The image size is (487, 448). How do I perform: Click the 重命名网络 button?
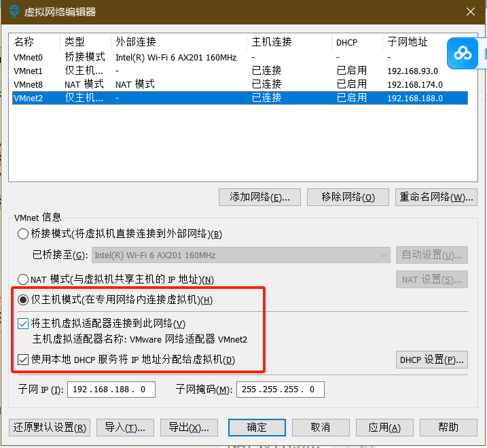436,197
